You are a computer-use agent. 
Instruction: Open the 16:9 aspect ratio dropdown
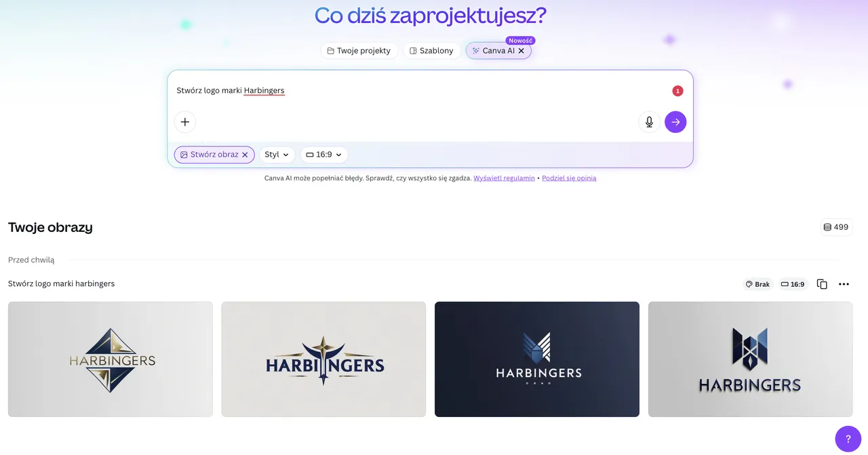(323, 155)
